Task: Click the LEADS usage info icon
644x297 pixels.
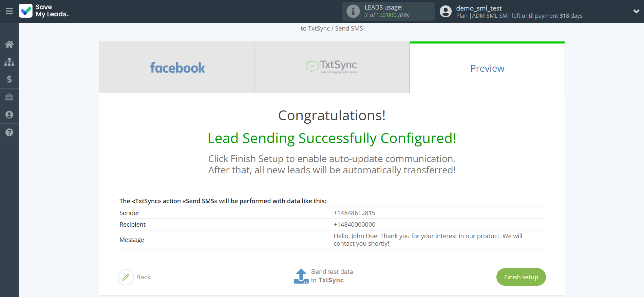Action: pyautogui.click(x=353, y=11)
